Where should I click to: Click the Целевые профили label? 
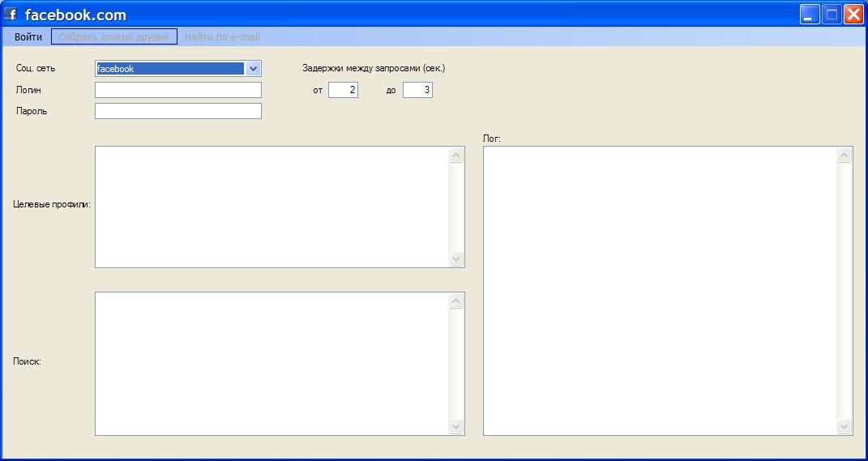[x=52, y=204]
